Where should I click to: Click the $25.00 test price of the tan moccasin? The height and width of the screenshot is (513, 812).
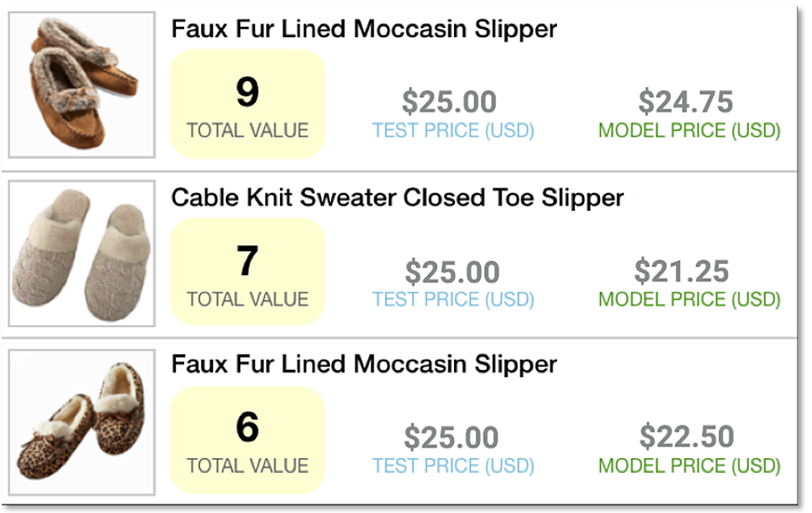click(x=450, y=101)
